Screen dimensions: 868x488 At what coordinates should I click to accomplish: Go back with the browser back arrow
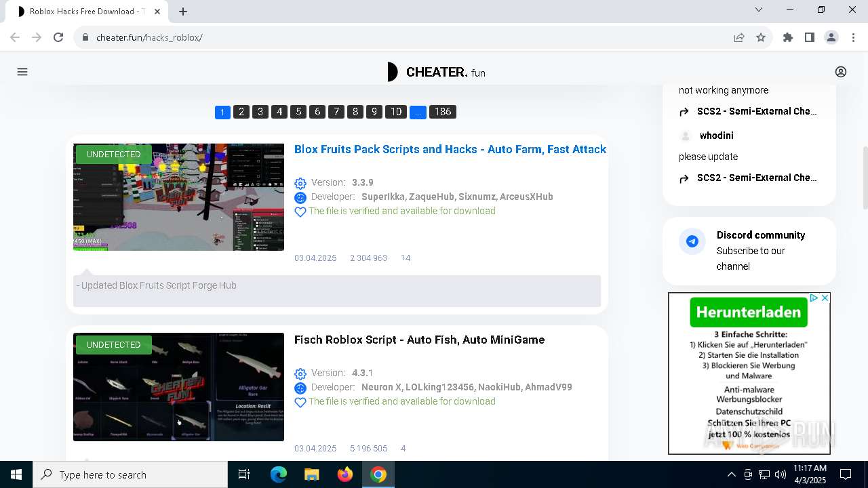coord(15,37)
